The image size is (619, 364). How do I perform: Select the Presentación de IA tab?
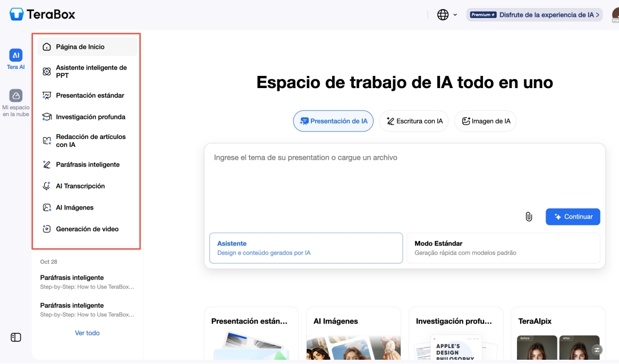point(333,121)
